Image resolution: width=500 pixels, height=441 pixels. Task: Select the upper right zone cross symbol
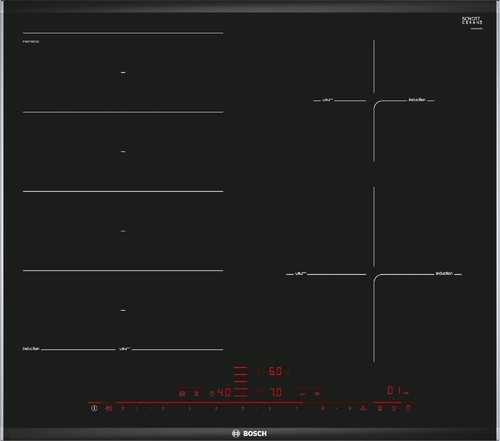coord(258,372)
